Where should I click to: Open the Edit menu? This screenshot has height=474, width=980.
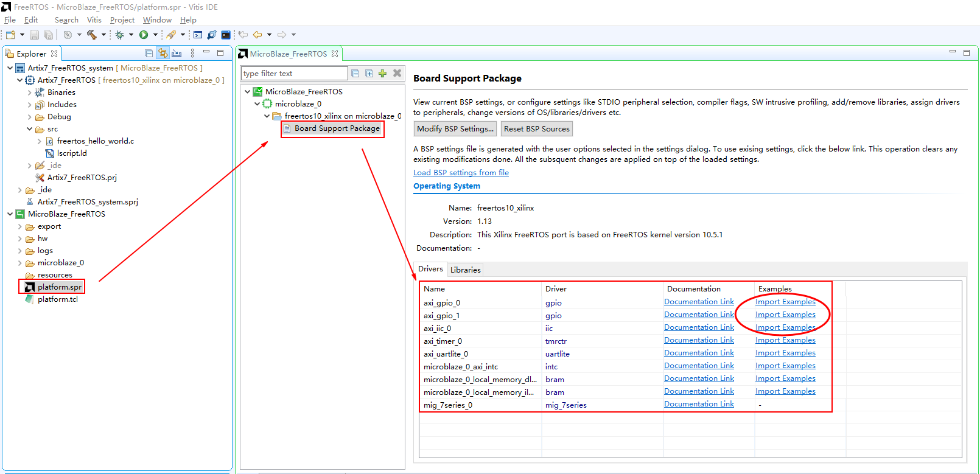pos(31,20)
